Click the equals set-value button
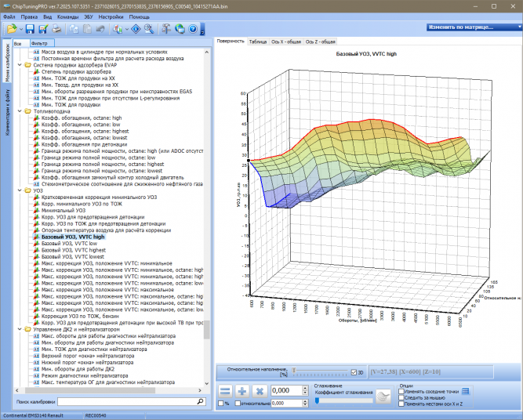The width and height of the screenshot is (523, 420). (x=226, y=391)
